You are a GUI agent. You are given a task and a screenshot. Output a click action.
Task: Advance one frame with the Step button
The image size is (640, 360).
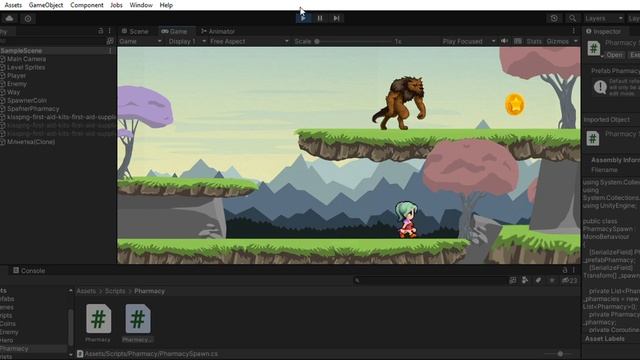[336, 18]
